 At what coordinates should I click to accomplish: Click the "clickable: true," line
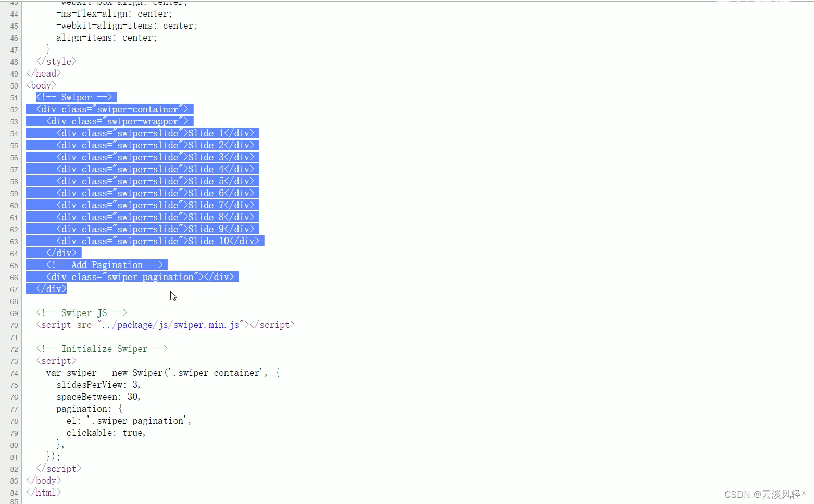pos(106,433)
